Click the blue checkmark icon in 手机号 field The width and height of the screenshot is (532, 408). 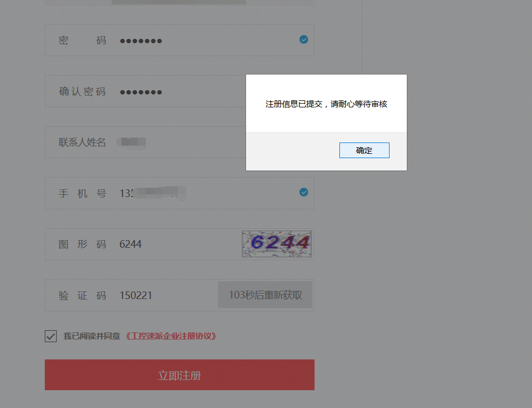coord(304,193)
